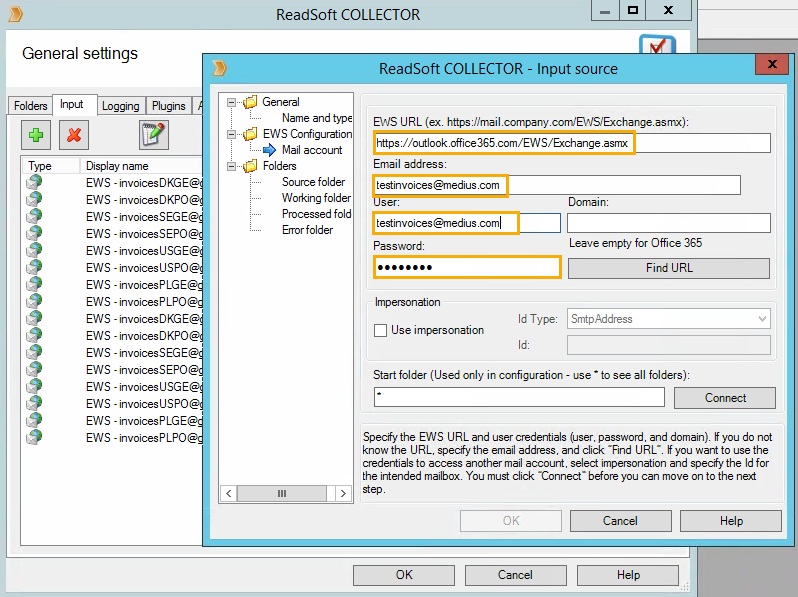798x597 pixels.
Task: Close the Input source dialog
Action: point(772,64)
